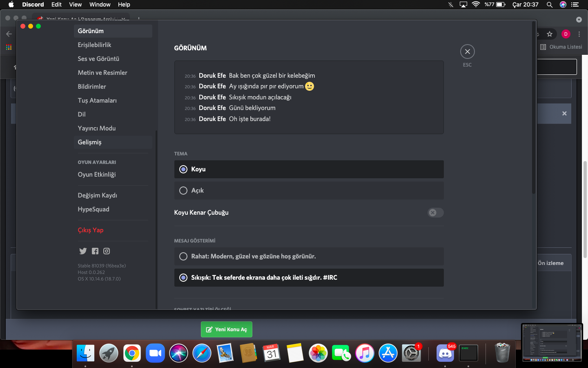The image size is (588, 368).
Task: Open Discord's Twitter page icon
Action: [x=83, y=251]
